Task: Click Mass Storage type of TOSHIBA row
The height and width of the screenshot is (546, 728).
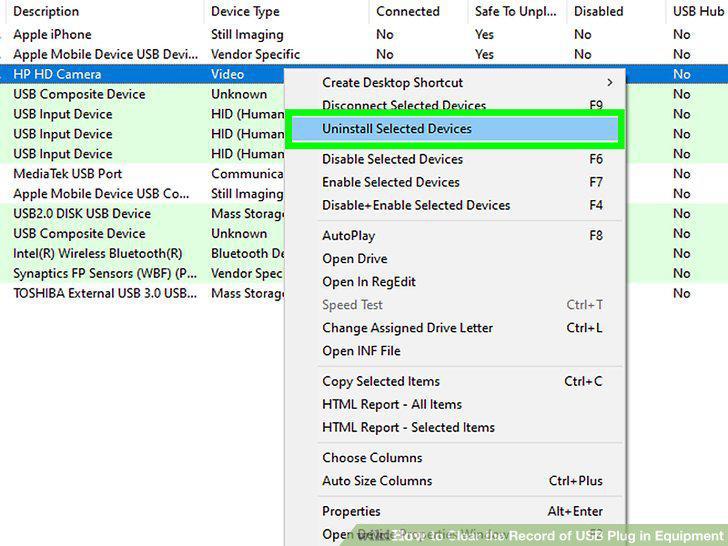Action: 247,293
